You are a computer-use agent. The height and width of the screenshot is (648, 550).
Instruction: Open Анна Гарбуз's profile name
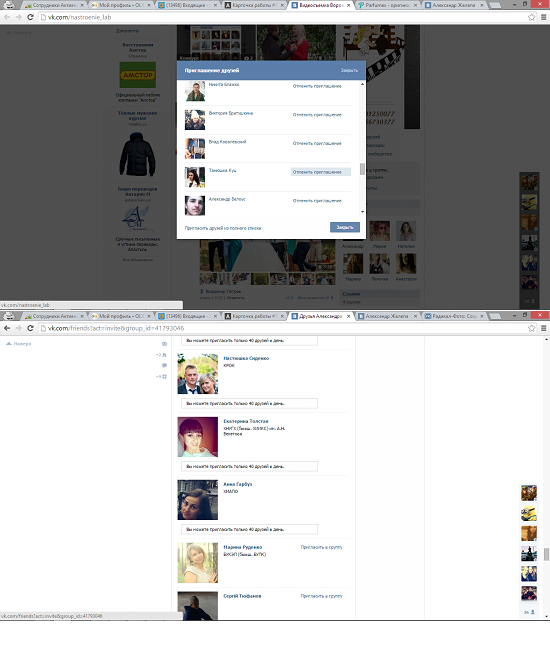(238, 484)
